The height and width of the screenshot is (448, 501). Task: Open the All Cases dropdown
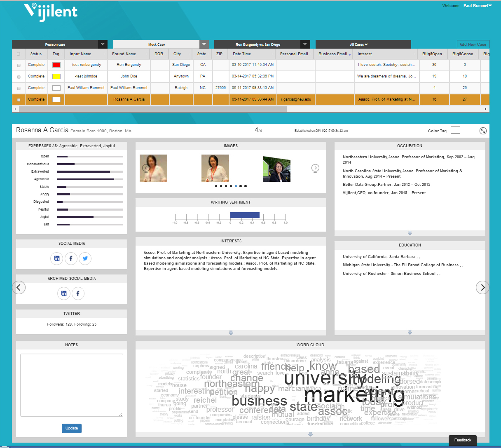point(359,45)
